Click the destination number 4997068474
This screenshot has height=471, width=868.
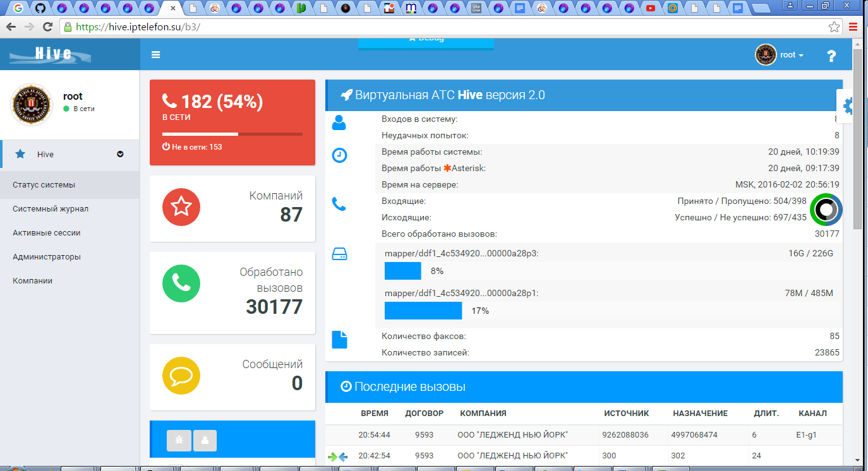(695, 435)
